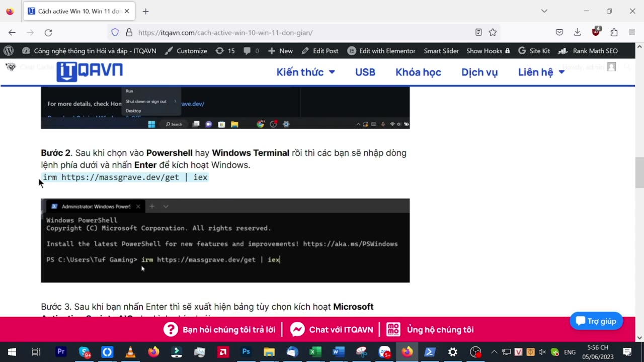
Task: Open the Khóa học navigation link
Action: click(x=418, y=72)
